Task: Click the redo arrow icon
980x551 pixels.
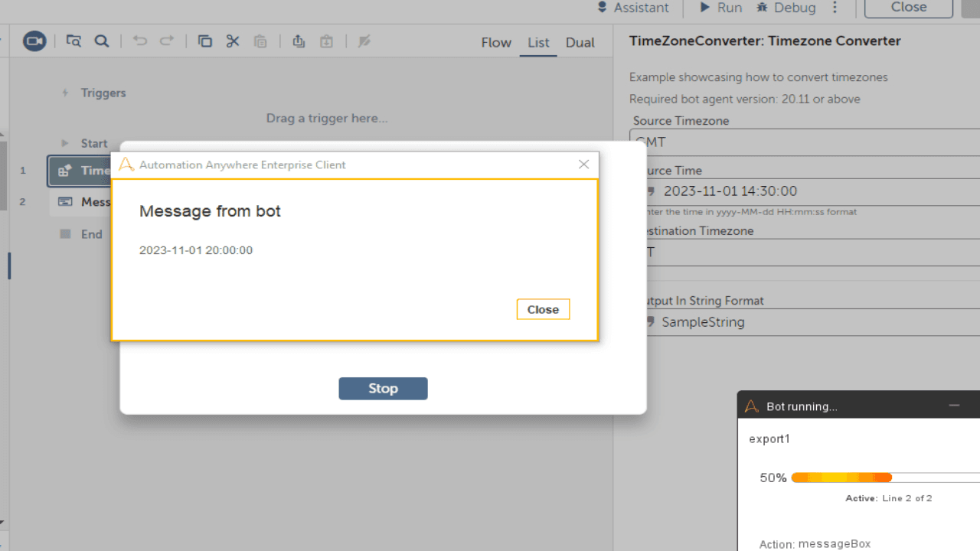Action: click(167, 41)
